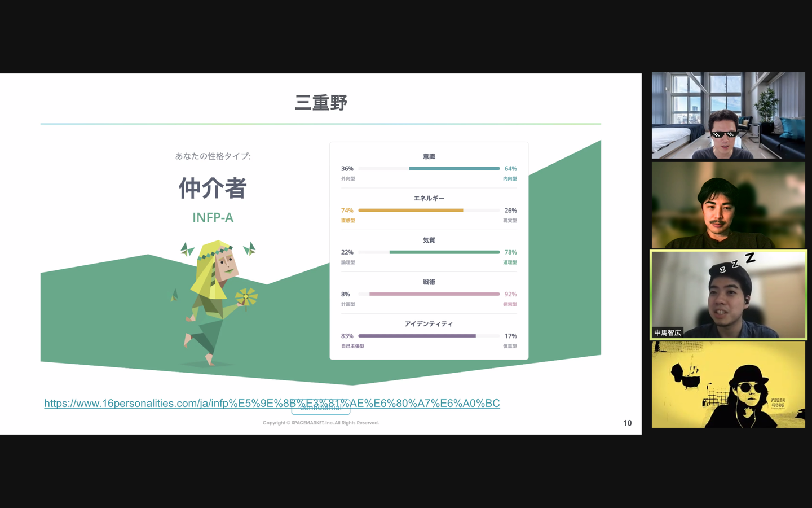Click the 仲介者 personality type heading
Image resolution: width=812 pixels, height=508 pixels.
click(213, 188)
